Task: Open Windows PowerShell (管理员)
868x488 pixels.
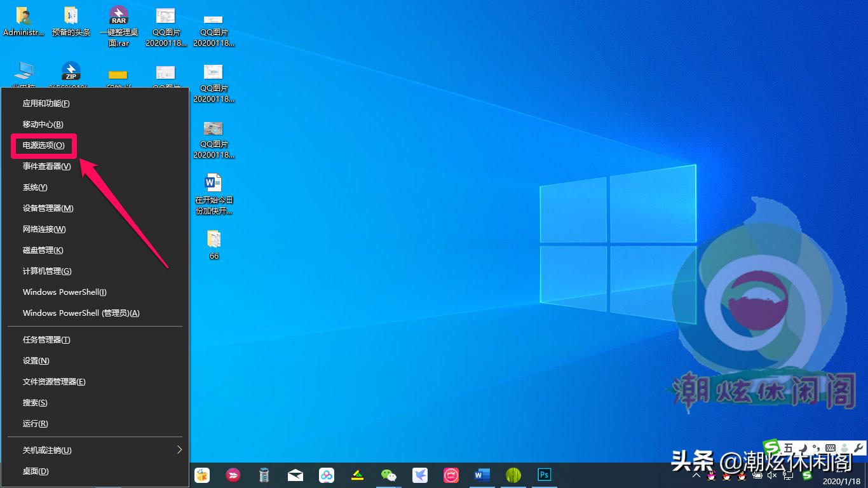Action: 81,313
